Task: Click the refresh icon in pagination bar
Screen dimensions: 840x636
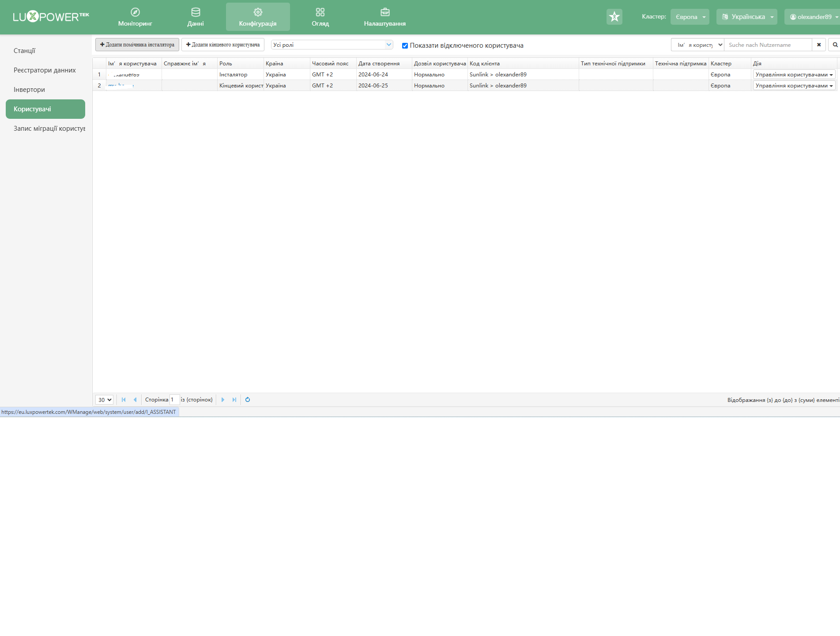Action: 248,400
